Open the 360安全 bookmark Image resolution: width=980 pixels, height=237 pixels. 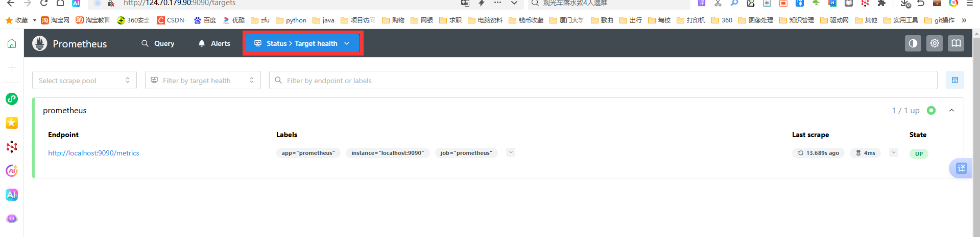point(133,20)
